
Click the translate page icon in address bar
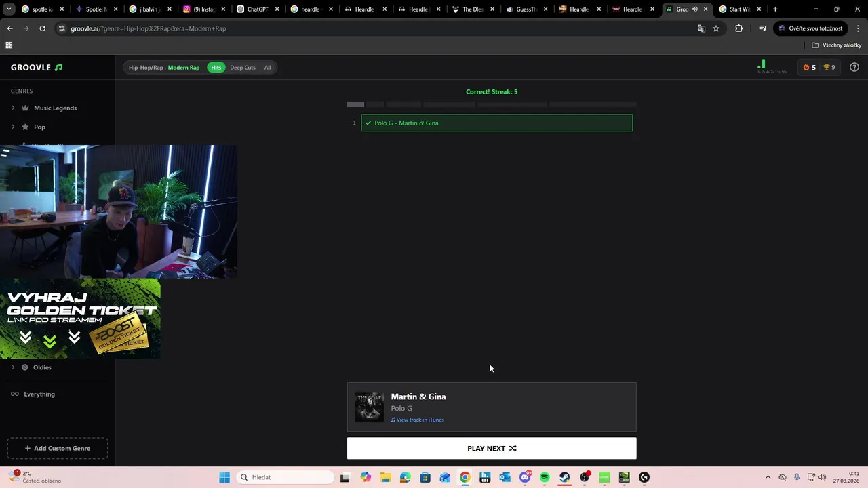click(x=701, y=28)
